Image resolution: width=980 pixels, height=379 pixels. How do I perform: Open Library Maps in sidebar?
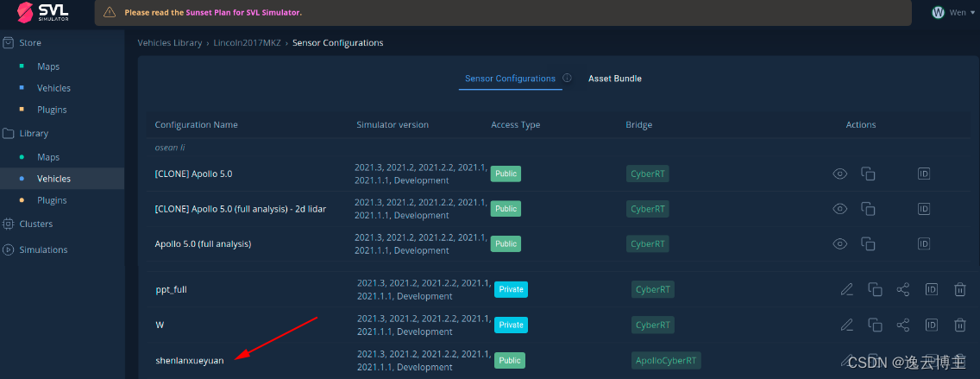point(48,157)
